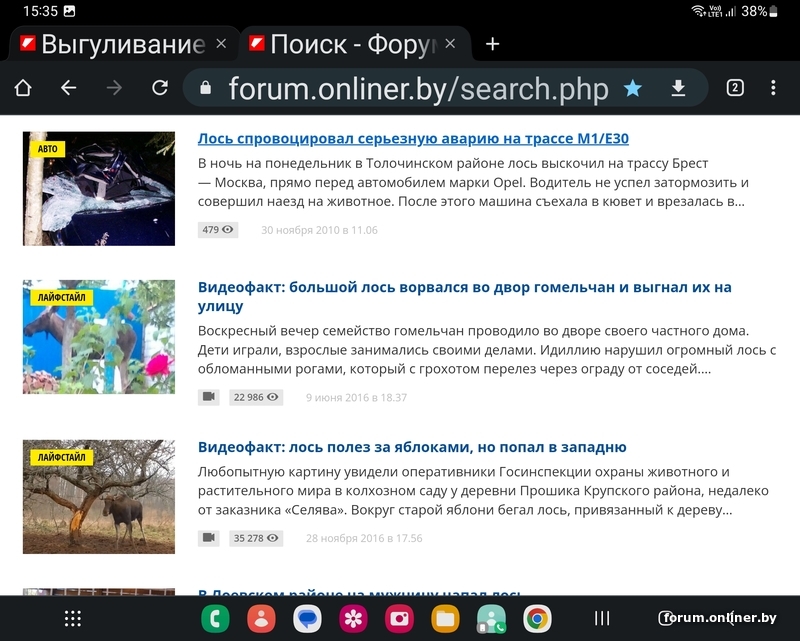Open article Лось спровоцировал серьезную аварию
This screenshot has width=800, height=641.
[x=413, y=138]
